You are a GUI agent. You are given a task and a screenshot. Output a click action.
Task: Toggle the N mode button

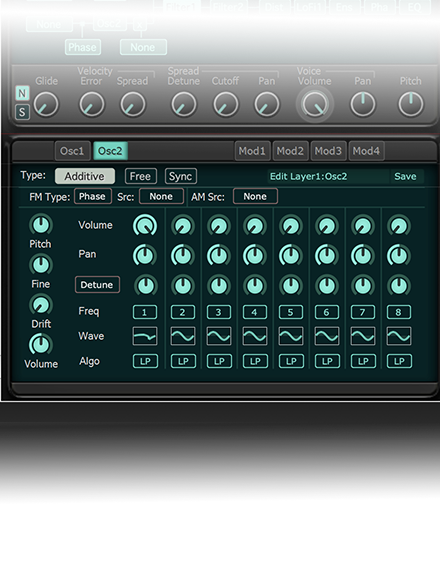point(22,93)
